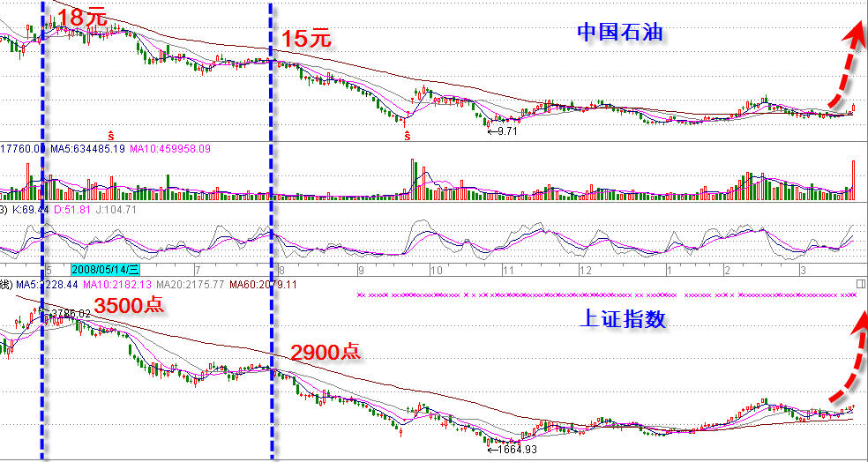This screenshot has height=462, width=868.
Task: Select the highlighted date tag 2008/05/14/三
Action: click(x=106, y=270)
